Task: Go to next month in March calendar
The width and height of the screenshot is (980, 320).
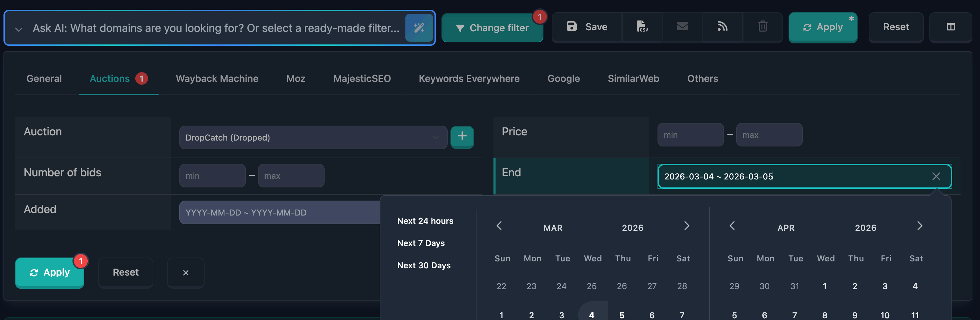Action: point(687,226)
